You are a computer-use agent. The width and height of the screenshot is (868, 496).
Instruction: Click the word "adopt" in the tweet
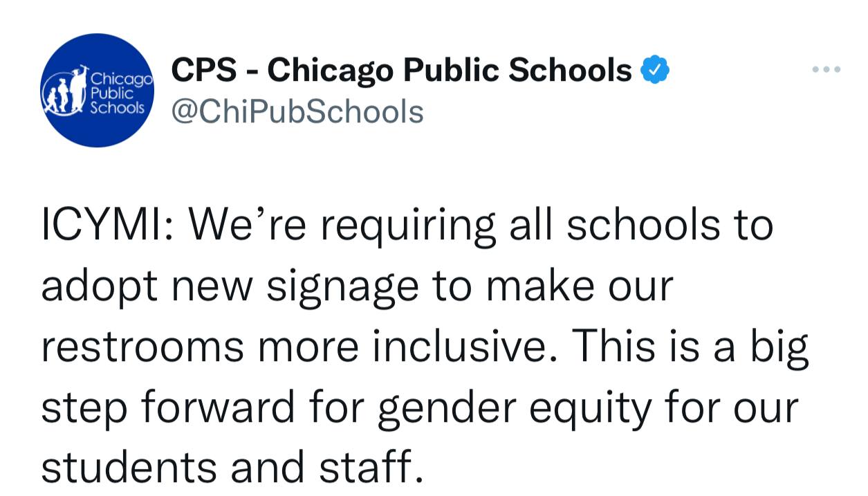pyautogui.click(x=93, y=287)
